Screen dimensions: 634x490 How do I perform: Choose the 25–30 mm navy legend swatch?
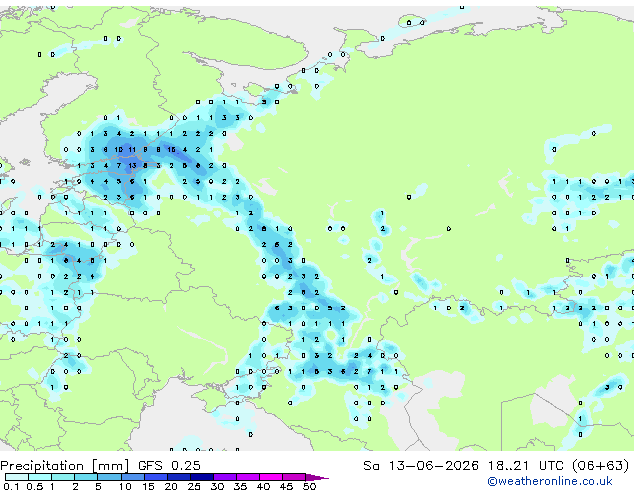point(201,477)
